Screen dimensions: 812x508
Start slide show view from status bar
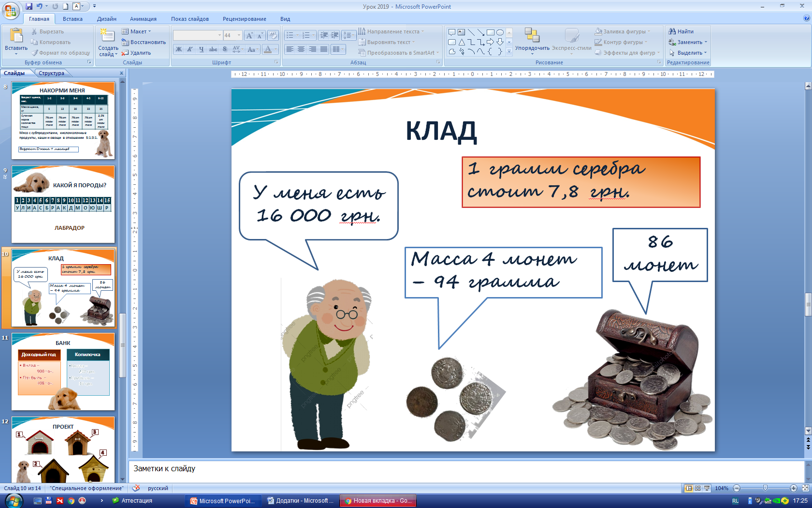coord(707,488)
